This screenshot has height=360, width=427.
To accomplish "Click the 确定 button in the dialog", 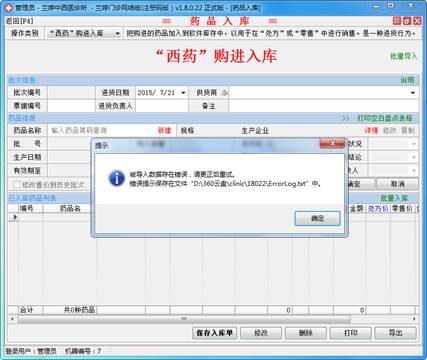I will click(317, 219).
